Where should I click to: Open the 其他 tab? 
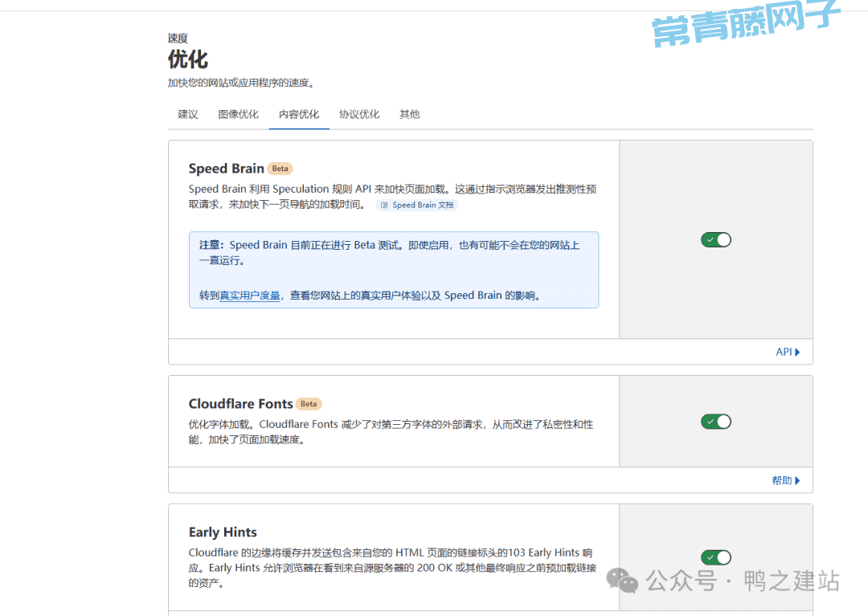(x=410, y=115)
